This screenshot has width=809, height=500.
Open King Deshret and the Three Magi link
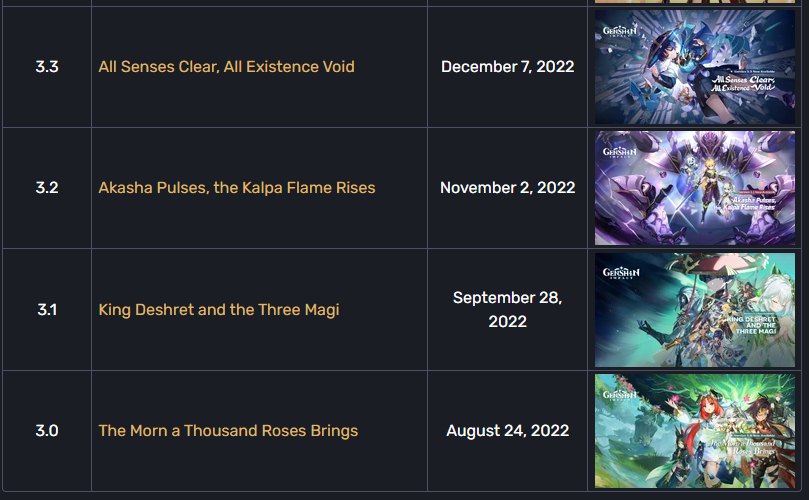coord(219,310)
